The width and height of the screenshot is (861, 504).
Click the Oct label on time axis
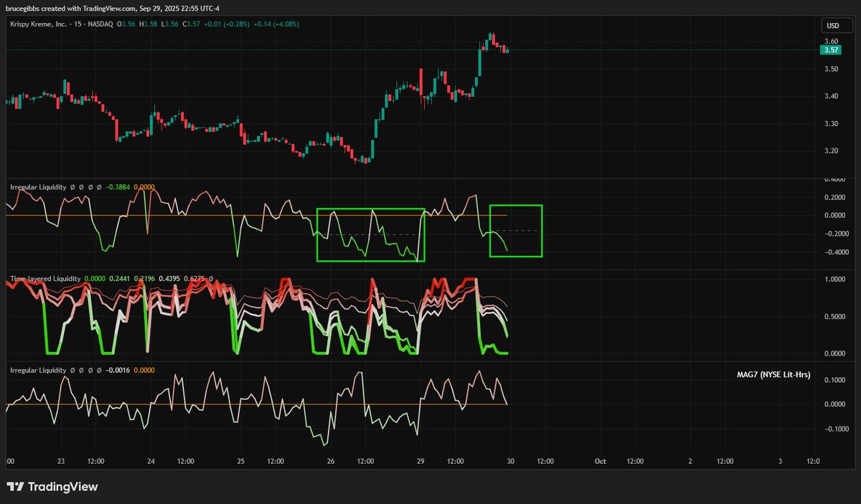point(600,462)
